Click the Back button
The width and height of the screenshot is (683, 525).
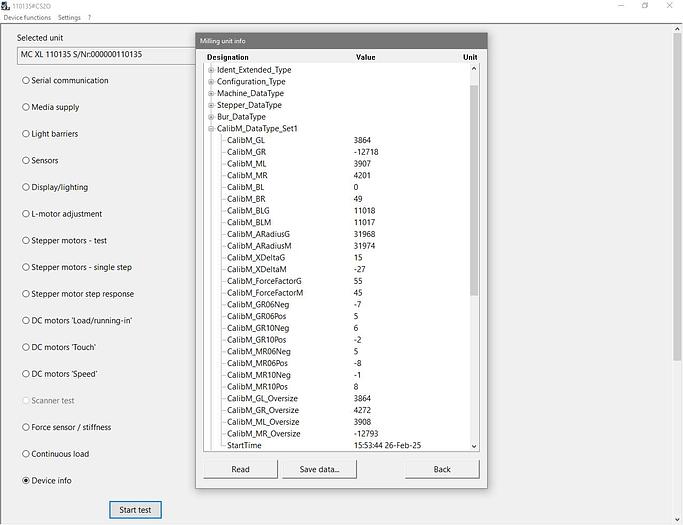(441, 469)
